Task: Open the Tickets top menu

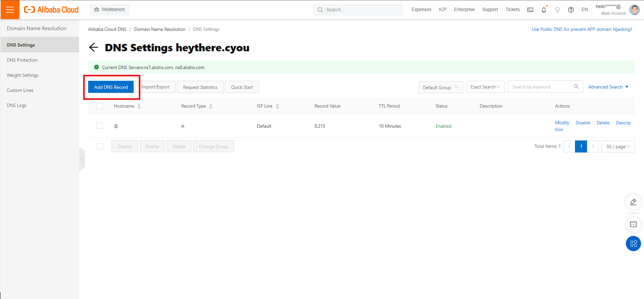Action: click(513, 10)
